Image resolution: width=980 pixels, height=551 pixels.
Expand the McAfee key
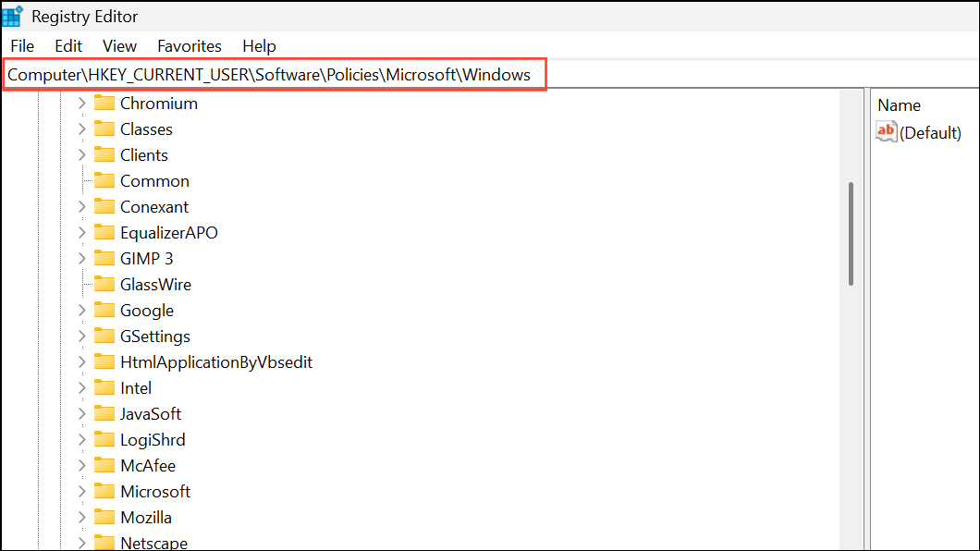pyautogui.click(x=82, y=466)
